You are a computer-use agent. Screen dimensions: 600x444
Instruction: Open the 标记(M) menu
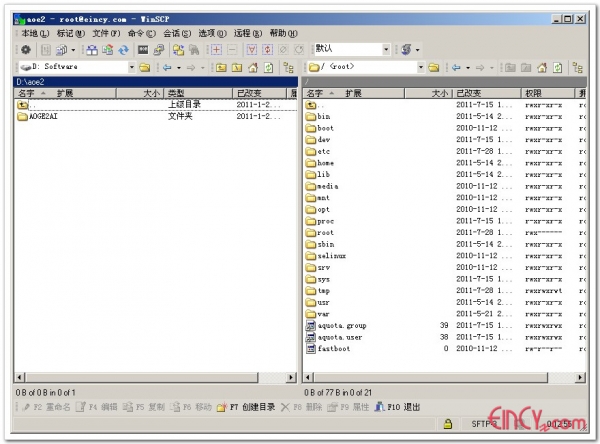[x=70, y=33]
